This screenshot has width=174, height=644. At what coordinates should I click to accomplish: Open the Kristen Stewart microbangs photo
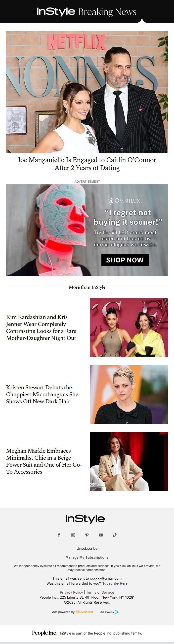129,395
